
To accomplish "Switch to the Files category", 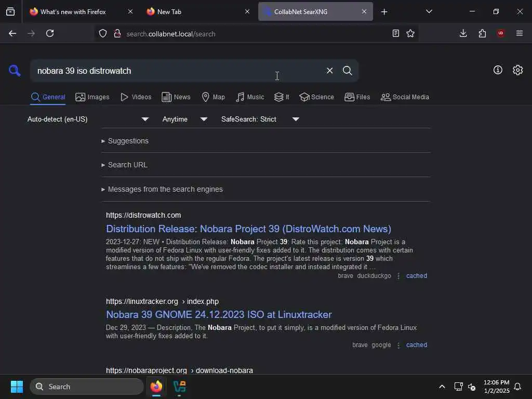I will 357,97.
